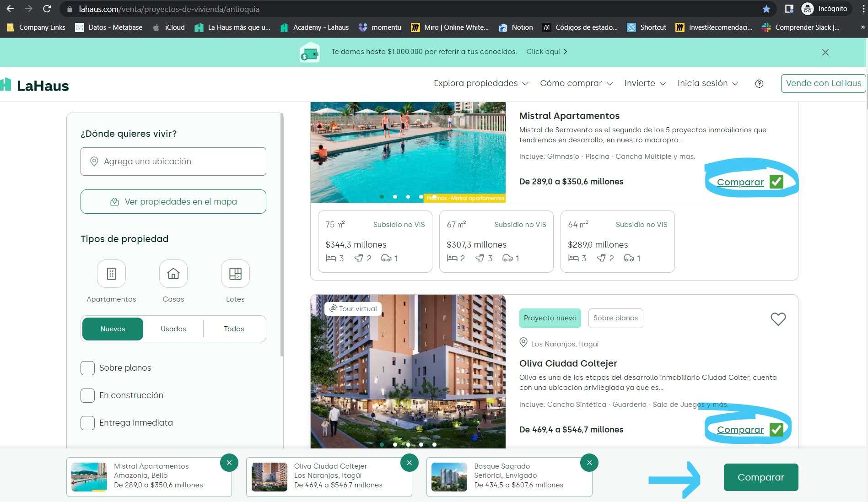Focus the Agrega una ubicación field

[x=173, y=162]
